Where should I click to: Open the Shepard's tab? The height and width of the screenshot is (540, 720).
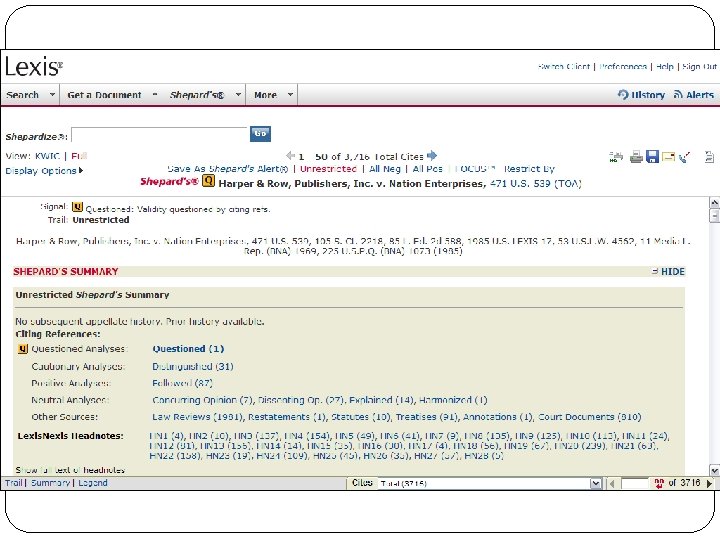[197, 95]
